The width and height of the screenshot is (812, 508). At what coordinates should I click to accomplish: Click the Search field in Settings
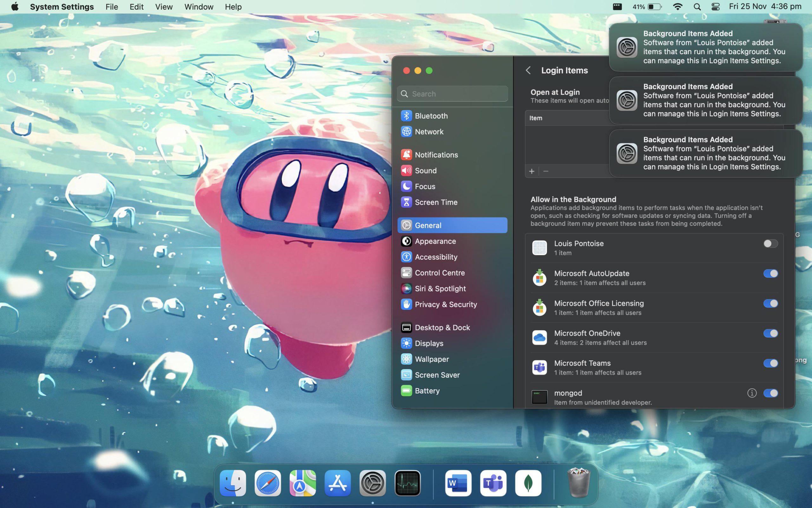452,94
